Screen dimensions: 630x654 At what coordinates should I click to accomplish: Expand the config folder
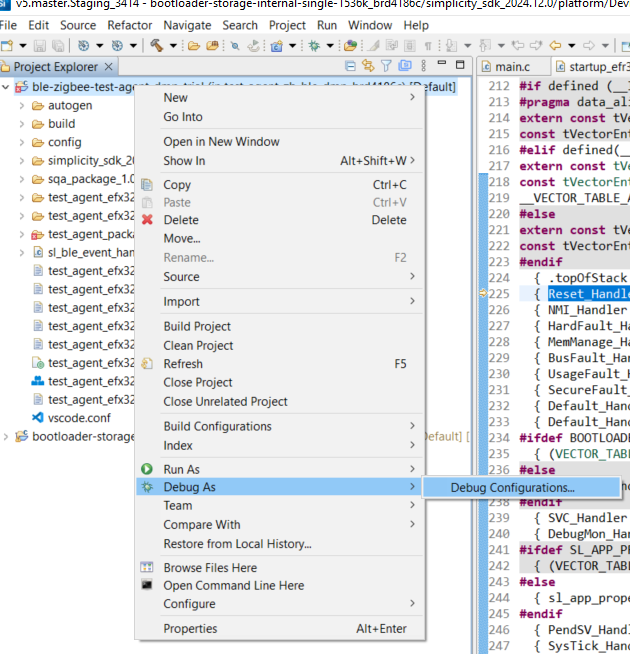(22, 142)
